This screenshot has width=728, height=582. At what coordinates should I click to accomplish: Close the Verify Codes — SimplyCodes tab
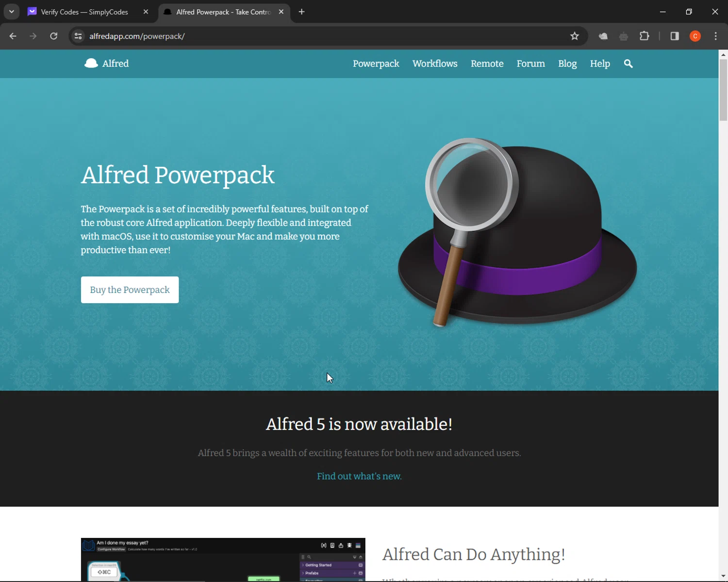[x=146, y=12]
